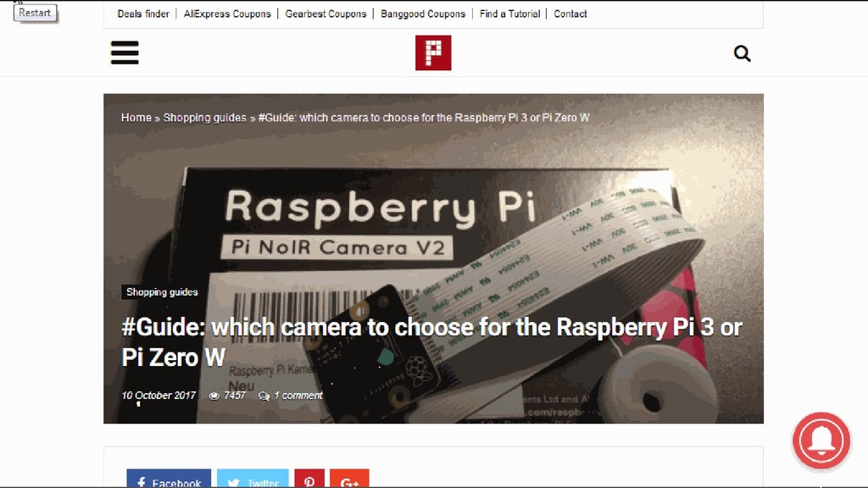Click the red notification bell button
Image resolution: width=868 pixels, height=488 pixels.
(821, 441)
